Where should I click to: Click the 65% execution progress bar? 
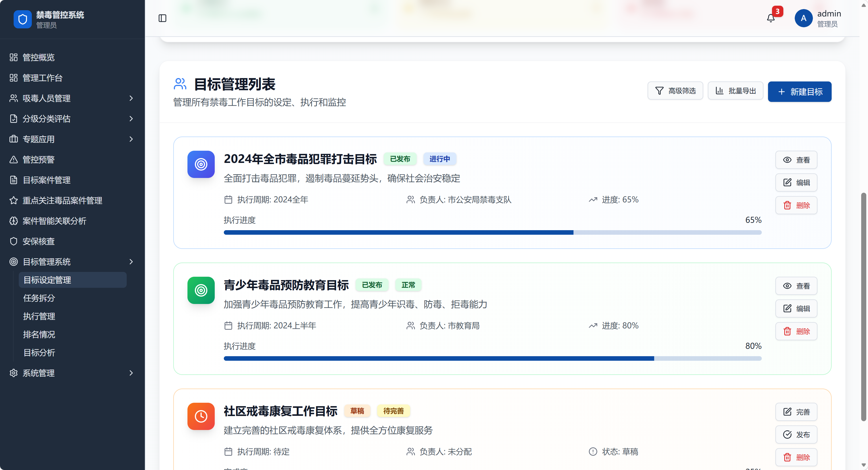[493, 232]
